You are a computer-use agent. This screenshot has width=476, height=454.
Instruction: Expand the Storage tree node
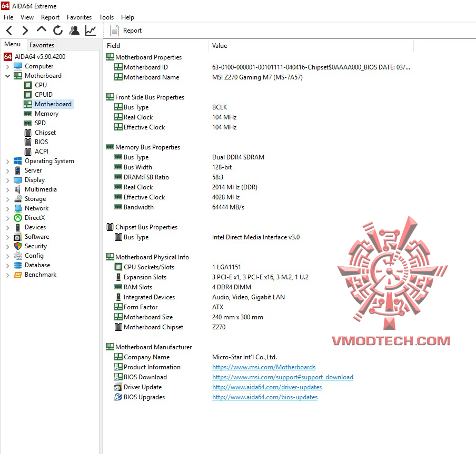(x=7, y=199)
